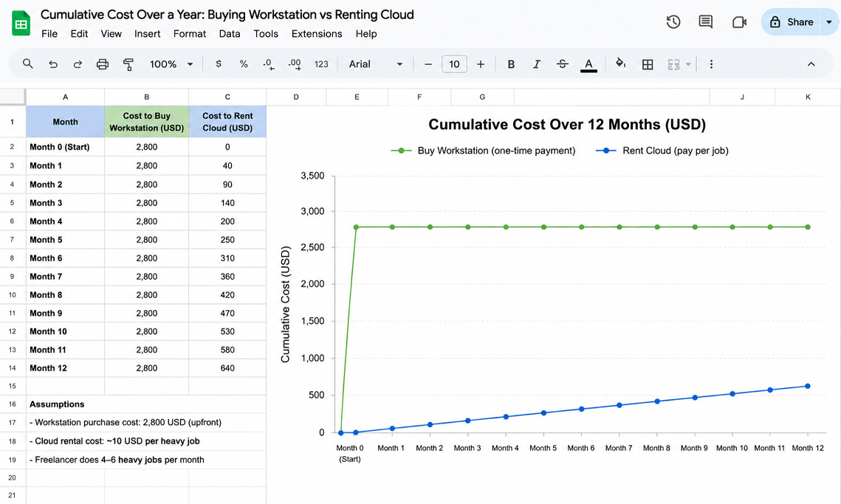Open the File menu
This screenshot has height=504, width=841.
click(49, 34)
